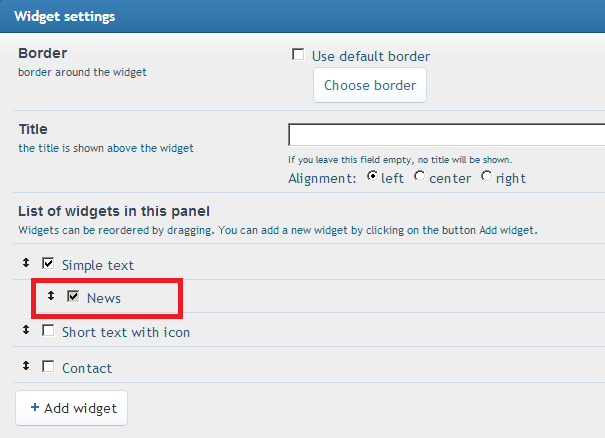The image size is (605, 438).
Task: Set title alignment to center
Action: [x=419, y=177]
